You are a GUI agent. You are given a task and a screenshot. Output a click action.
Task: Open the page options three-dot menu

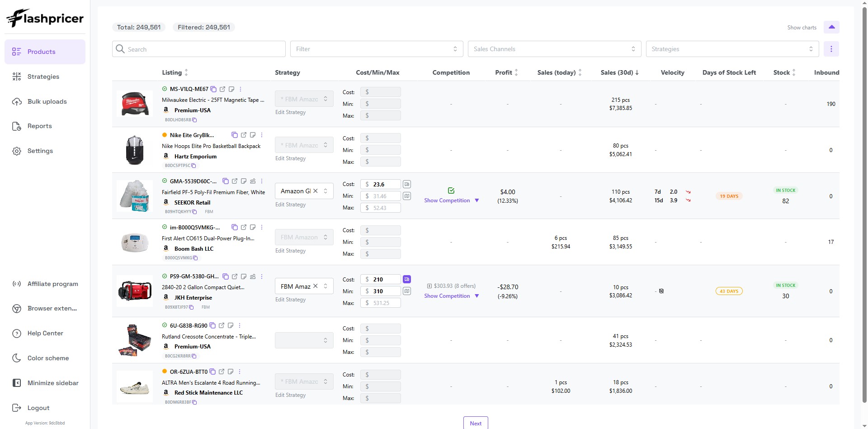(x=831, y=49)
